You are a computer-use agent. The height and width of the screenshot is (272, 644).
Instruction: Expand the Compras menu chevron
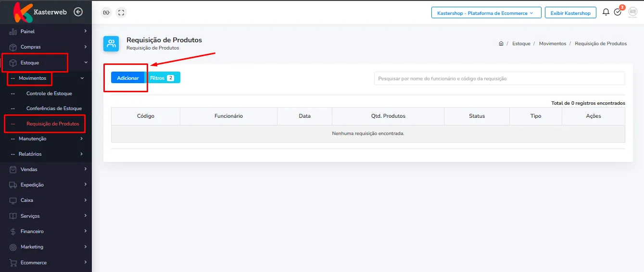click(x=85, y=47)
